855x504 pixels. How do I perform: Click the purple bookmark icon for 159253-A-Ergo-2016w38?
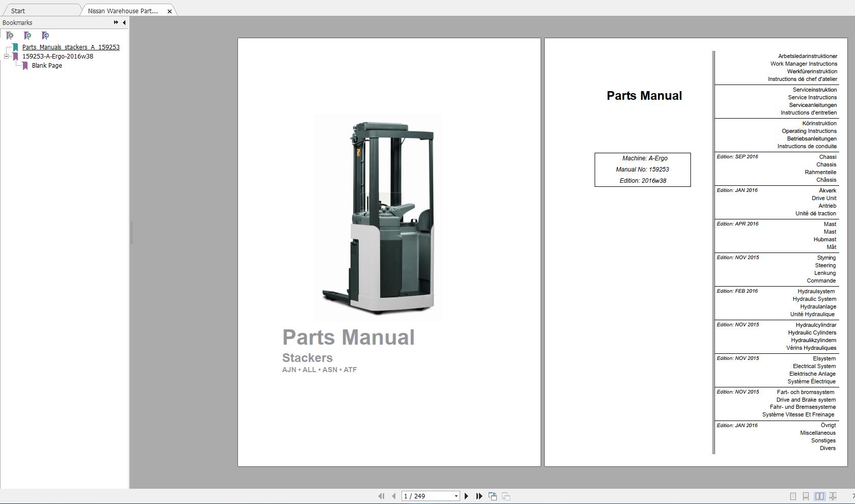15,57
